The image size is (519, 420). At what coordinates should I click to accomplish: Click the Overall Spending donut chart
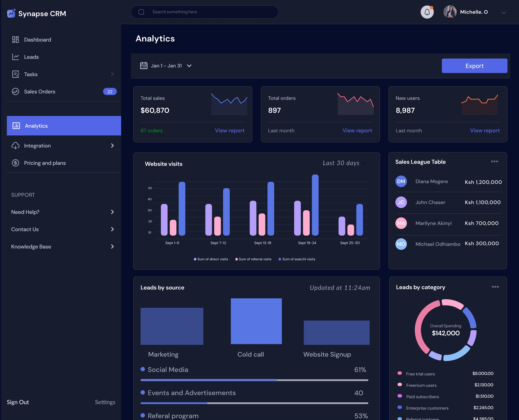click(446, 330)
